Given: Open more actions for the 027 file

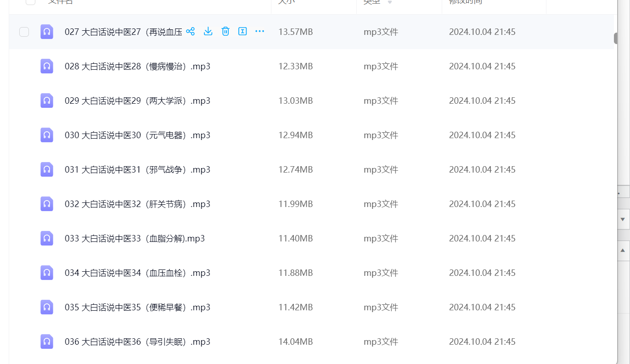Looking at the screenshot, I should tap(260, 31).
